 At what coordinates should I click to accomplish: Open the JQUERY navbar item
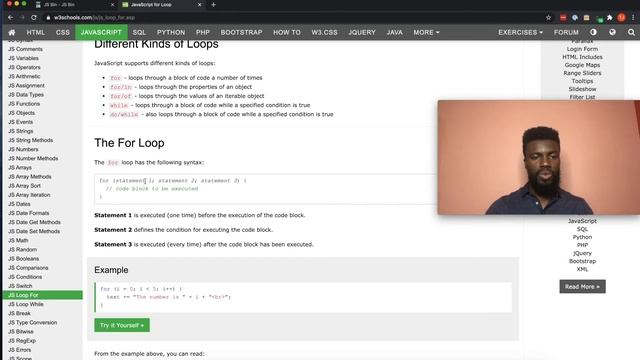tap(362, 32)
